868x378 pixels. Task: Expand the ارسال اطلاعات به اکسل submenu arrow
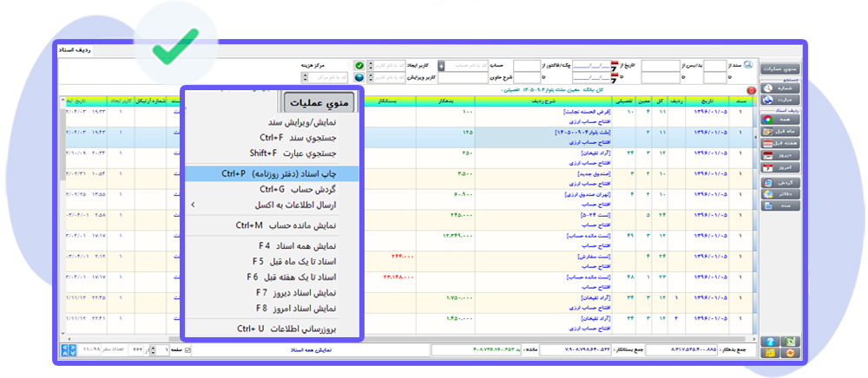[193, 205]
